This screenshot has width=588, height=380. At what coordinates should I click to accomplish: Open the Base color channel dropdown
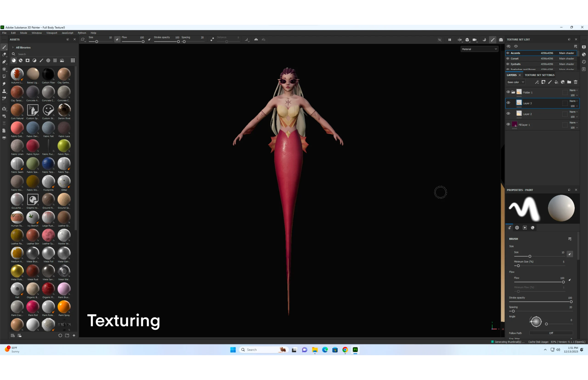click(x=516, y=82)
